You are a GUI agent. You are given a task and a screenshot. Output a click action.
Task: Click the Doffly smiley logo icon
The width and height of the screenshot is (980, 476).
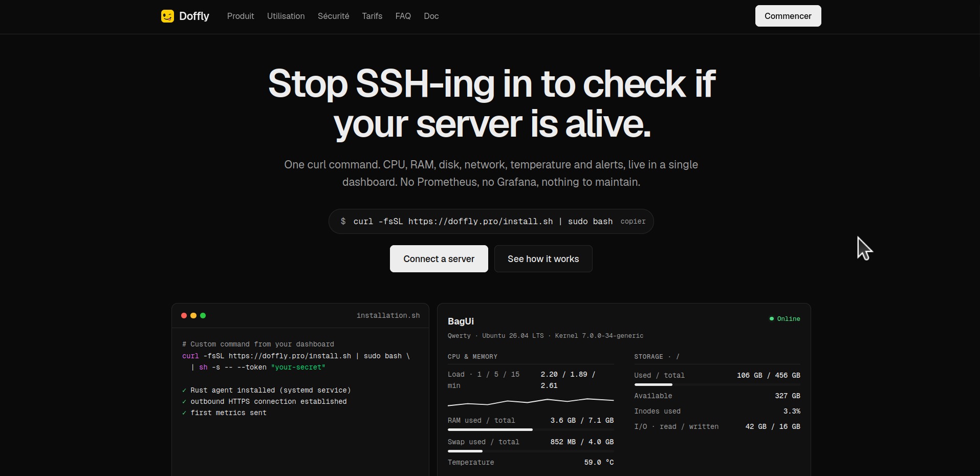coord(167,16)
